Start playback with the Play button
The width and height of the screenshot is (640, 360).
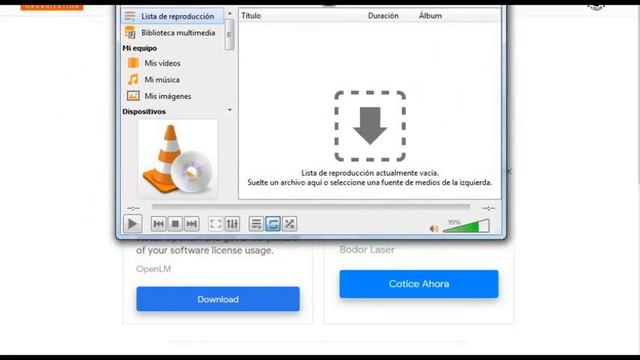pyautogui.click(x=132, y=224)
